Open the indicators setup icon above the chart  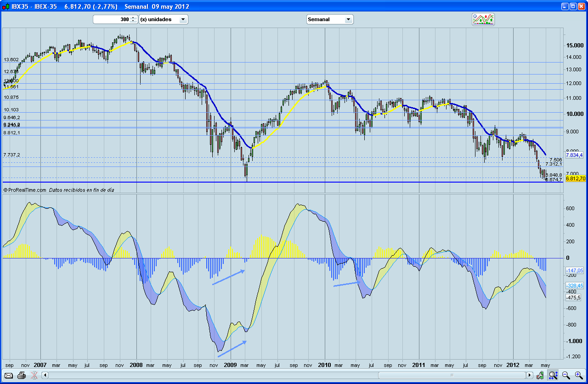[483, 19]
